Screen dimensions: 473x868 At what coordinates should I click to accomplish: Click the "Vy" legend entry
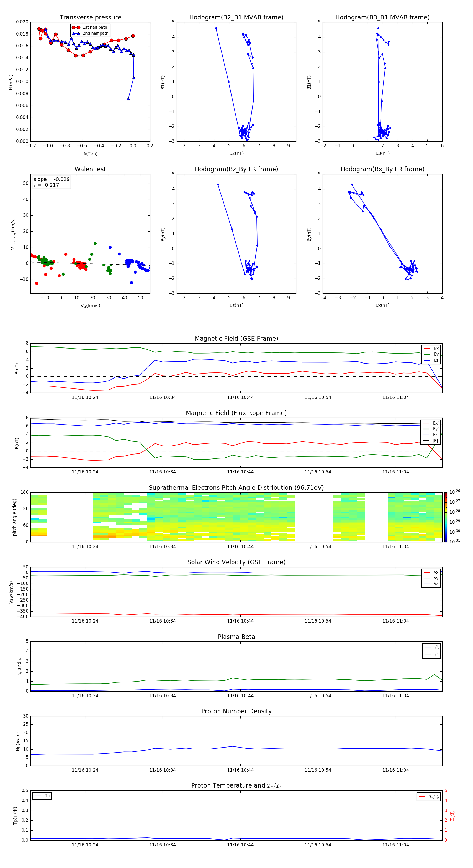click(x=431, y=578)
